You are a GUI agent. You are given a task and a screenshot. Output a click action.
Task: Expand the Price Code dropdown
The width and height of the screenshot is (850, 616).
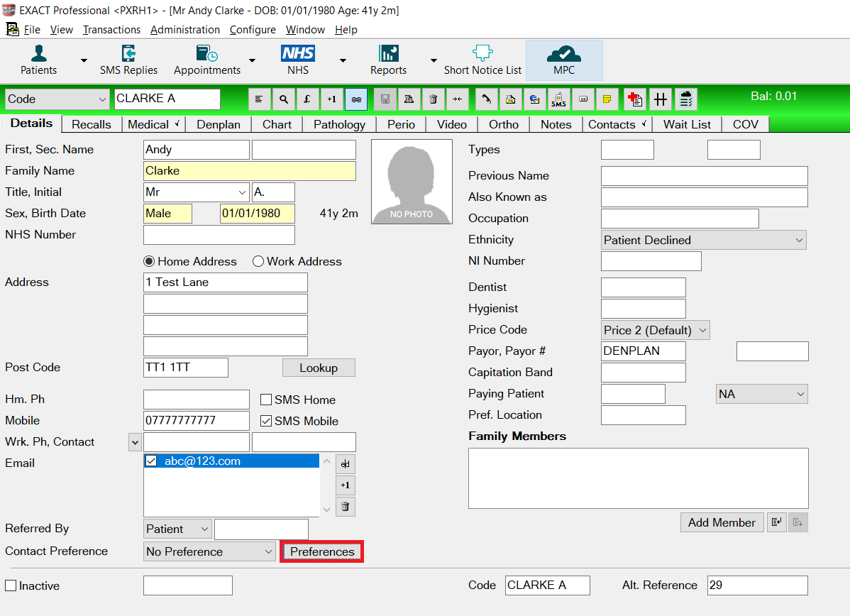tap(656, 330)
